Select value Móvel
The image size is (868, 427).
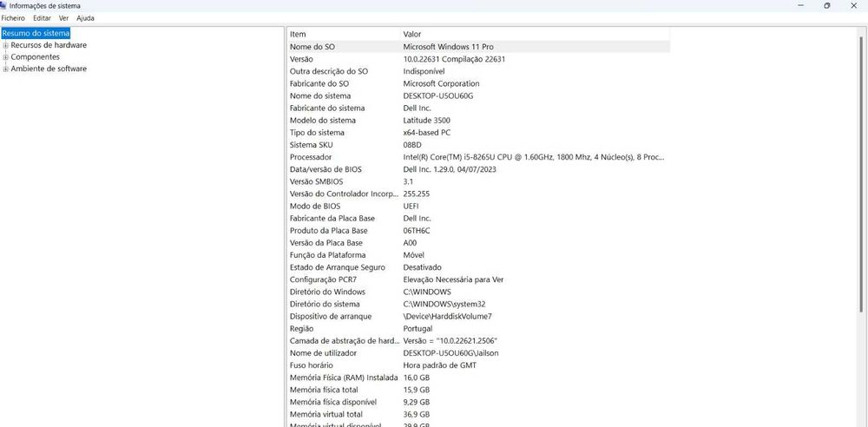[x=413, y=255]
